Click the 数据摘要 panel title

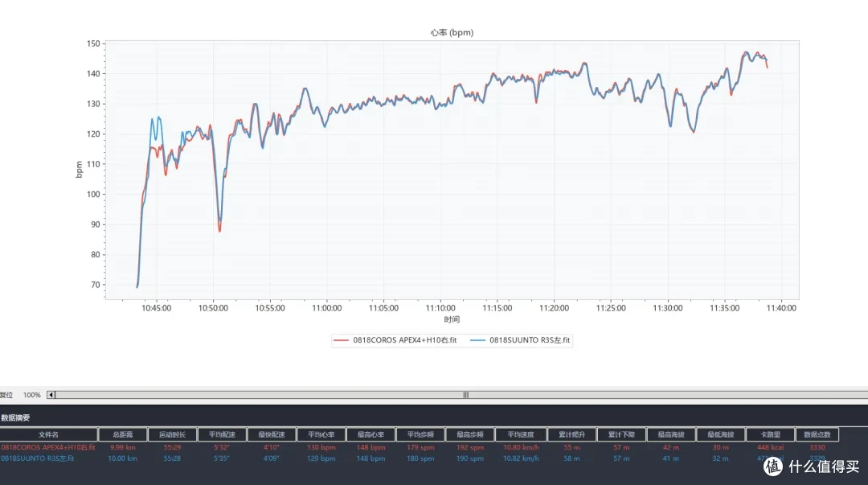pyautogui.click(x=15, y=418)
